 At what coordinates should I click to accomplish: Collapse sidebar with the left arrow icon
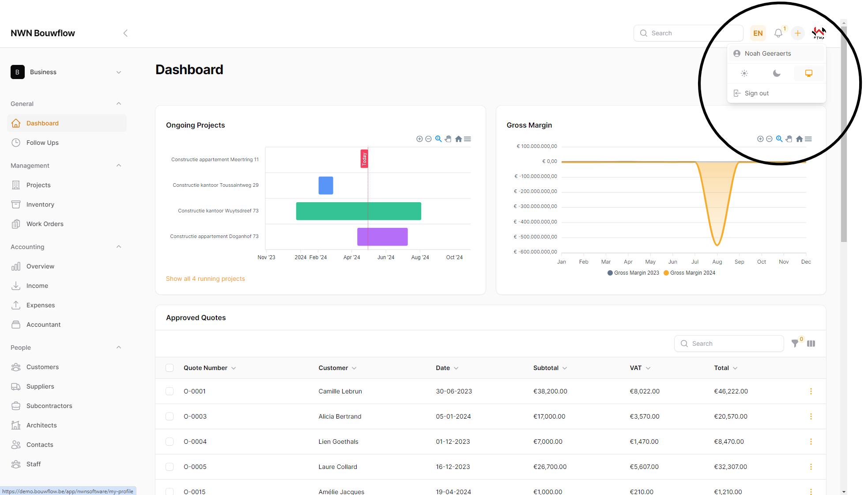(125, 33)
